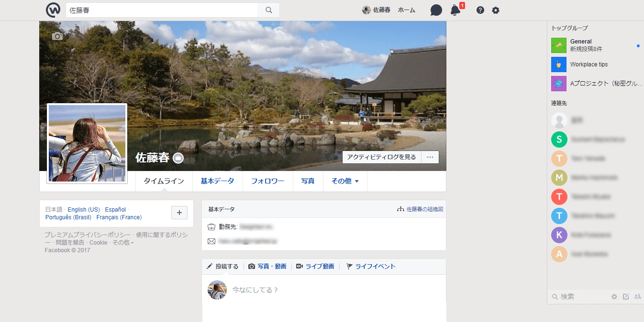Open the settings gear in top bar
The width and height of the screenshot is (644, 322).
(496, 10)
